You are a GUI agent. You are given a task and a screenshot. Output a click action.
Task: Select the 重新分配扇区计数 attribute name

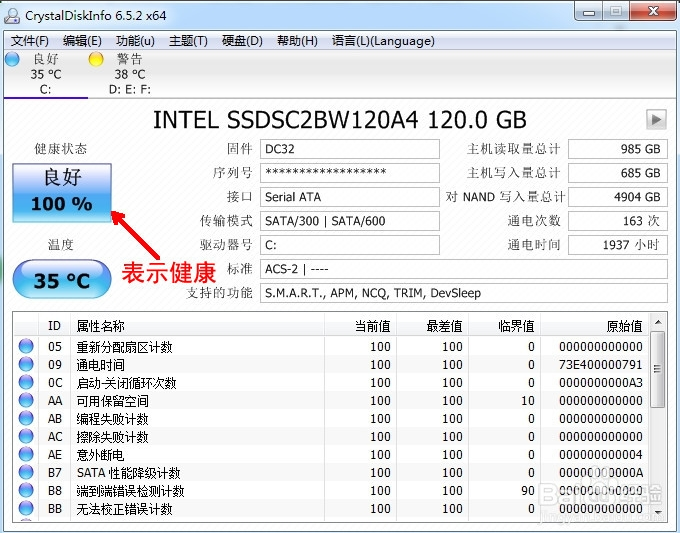[124, 347]
